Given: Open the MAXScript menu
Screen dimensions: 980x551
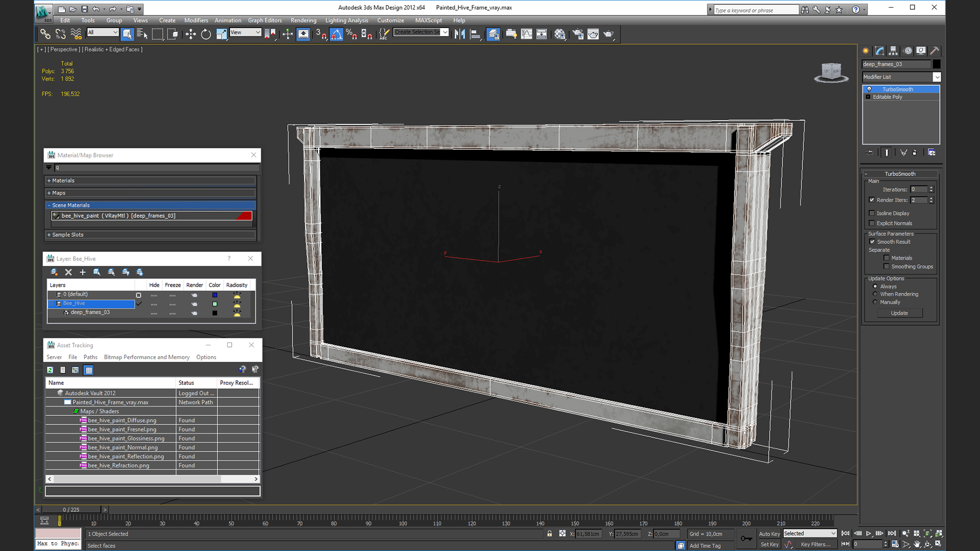Looking at the screenshot, I should [428, 20].
